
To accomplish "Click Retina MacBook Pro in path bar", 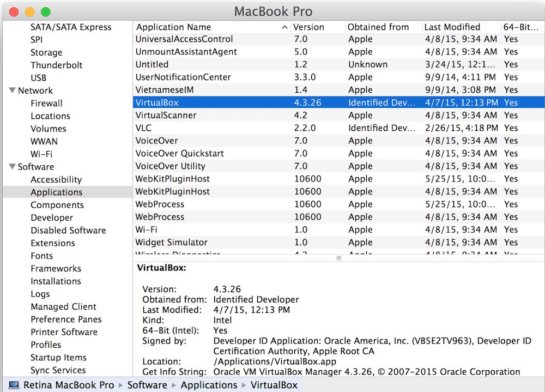I will pos(69,385).
